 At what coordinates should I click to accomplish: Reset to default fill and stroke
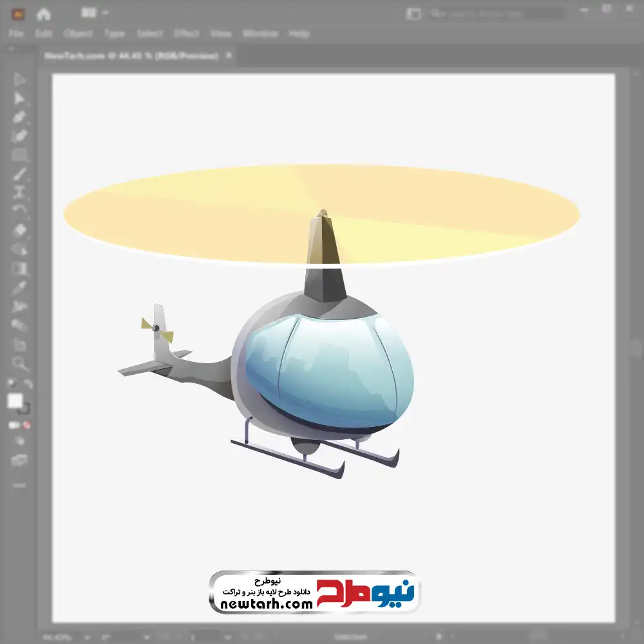coord(12,384)
